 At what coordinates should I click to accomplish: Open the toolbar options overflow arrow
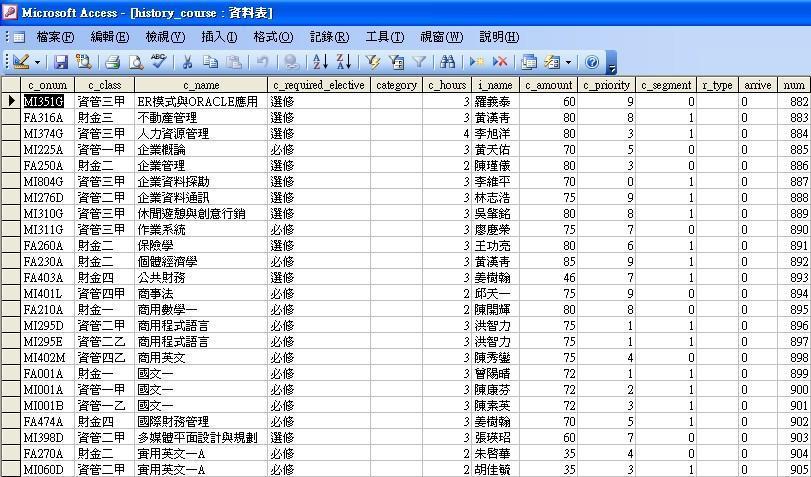612,64
